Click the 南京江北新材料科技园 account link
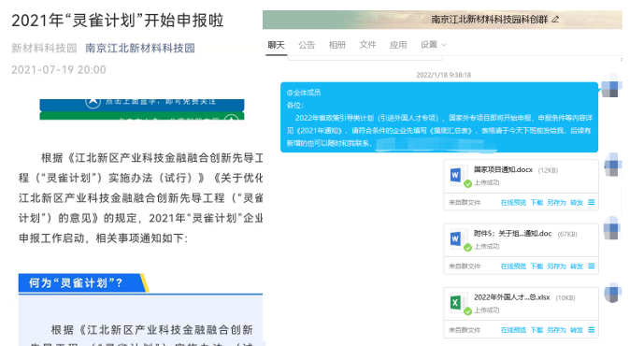 click(140, 48)
